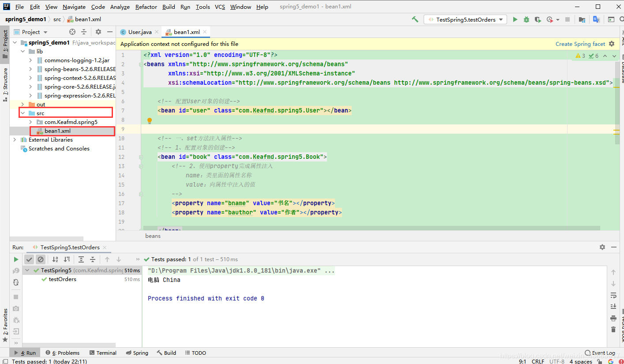Collapse the lib folder node

tap(23, 52)
